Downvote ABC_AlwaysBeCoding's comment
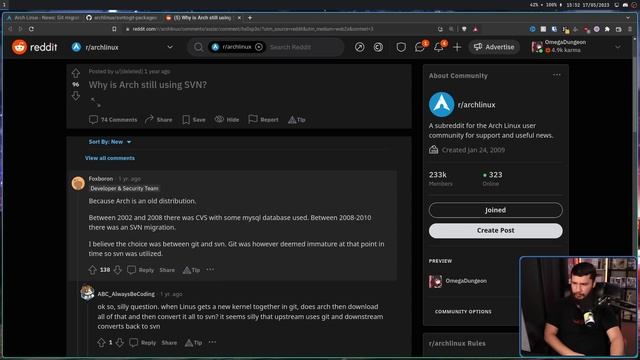The width and height of the screenshot is (640, 360). [x=120, y=342]
